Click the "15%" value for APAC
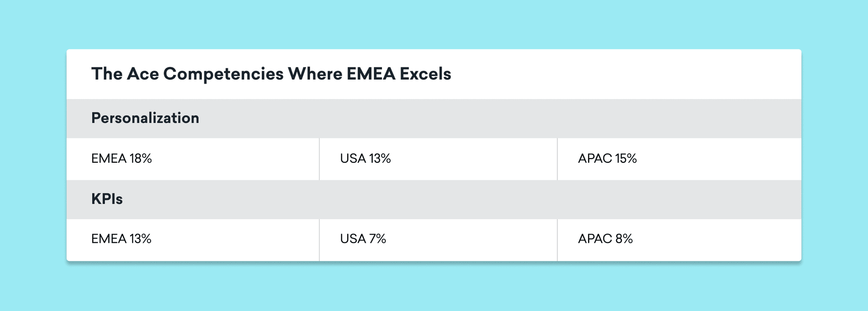868x311 pixels. click(626, 159)
